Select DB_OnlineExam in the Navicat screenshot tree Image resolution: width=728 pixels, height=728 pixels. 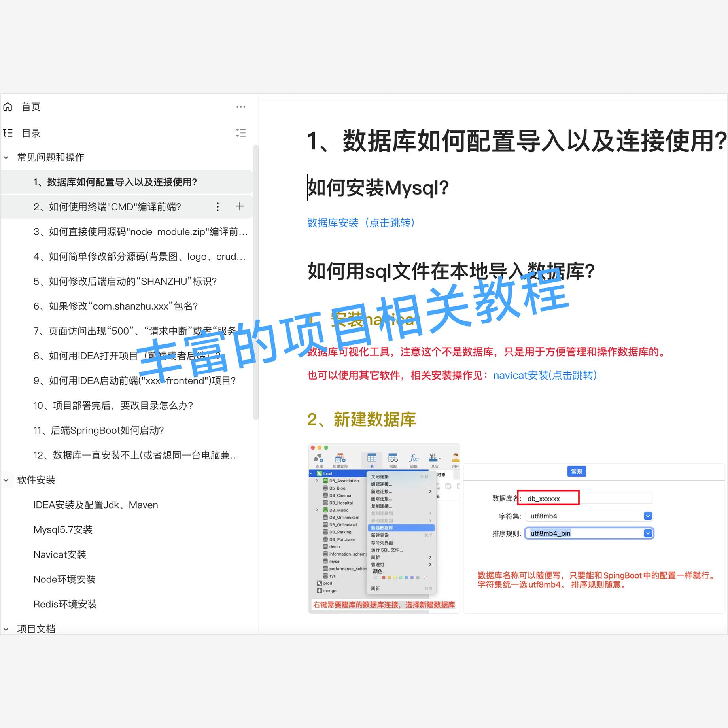344,518
